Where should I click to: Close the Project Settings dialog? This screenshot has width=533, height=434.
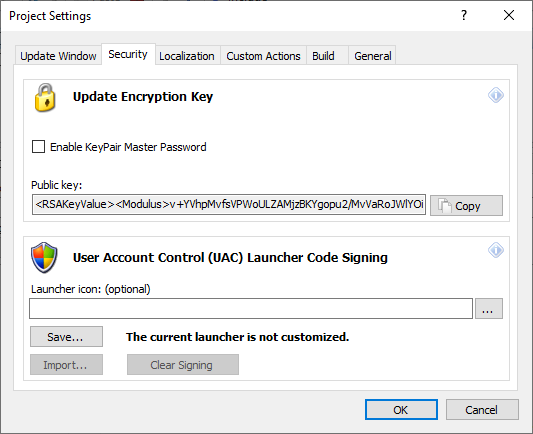point(509,15)
